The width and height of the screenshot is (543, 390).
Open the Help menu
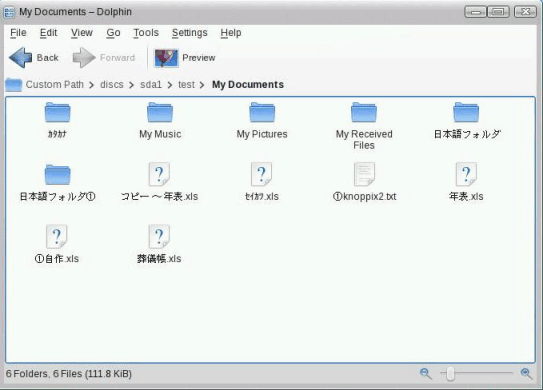click(x=231, y=33)
